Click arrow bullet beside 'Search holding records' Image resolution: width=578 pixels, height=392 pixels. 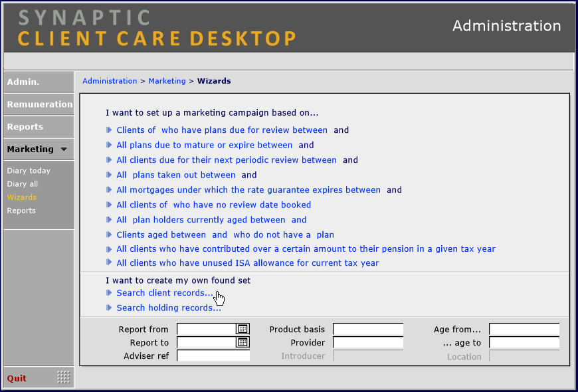[x=109, y=308]
